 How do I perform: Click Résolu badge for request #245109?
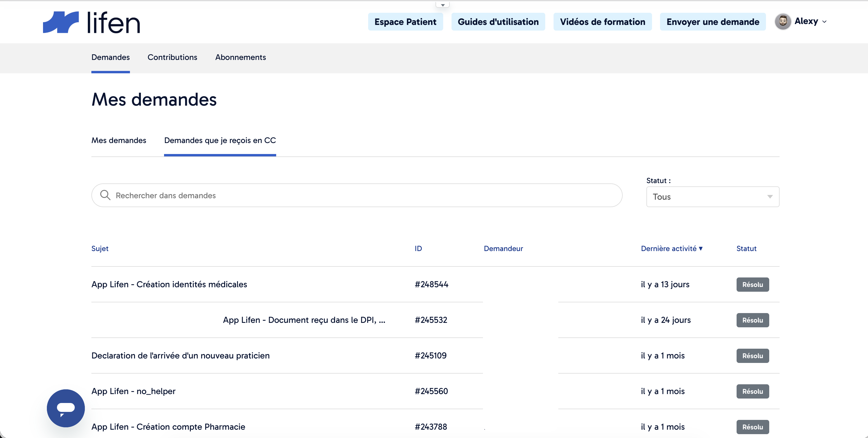(752, 356)
